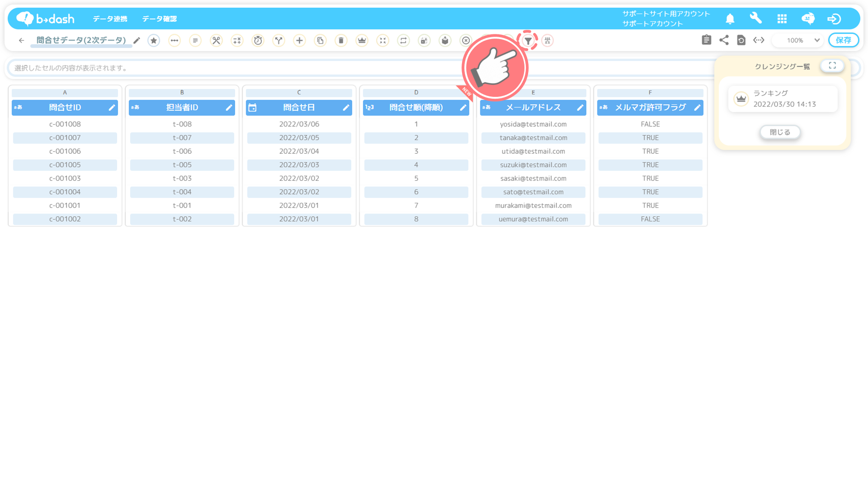
Task: Click the selected cell content field
Action: [x=361, y=68]
